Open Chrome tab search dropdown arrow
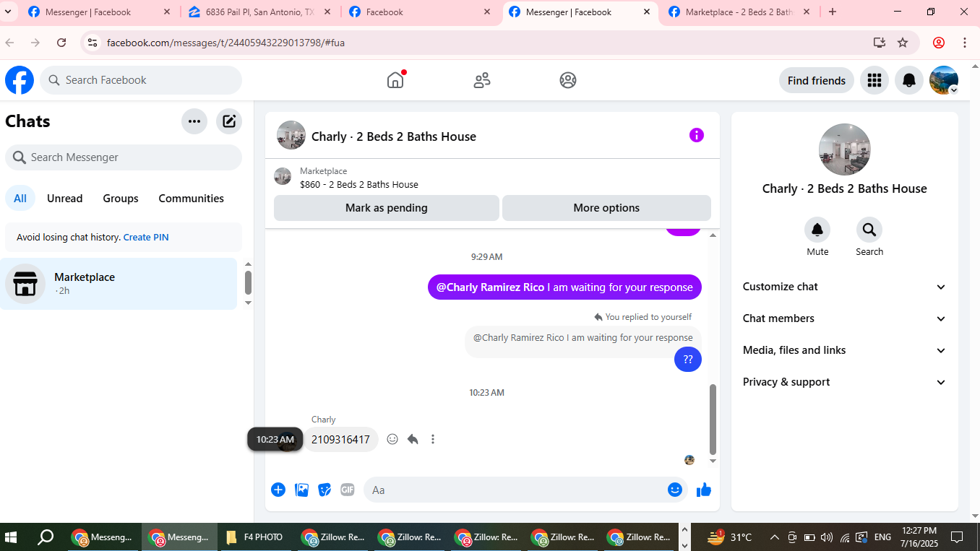This screenshot has height=551, width=980. click(x=9, y=12)
